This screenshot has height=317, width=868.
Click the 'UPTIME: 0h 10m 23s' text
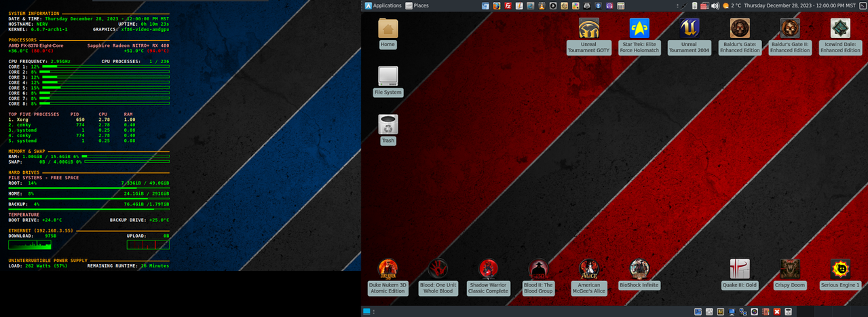coord(144,24)
